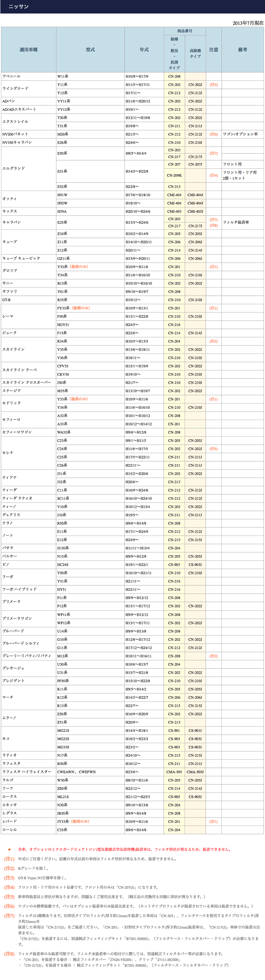The image size is (265, 980).
Task: Select part number CMA-505J
Action: click(195, 772)
